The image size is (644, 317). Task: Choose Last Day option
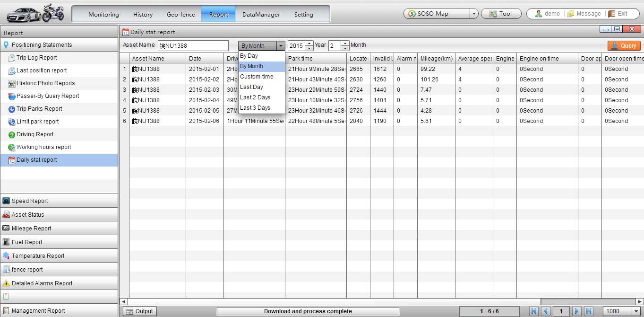(261, 87)
